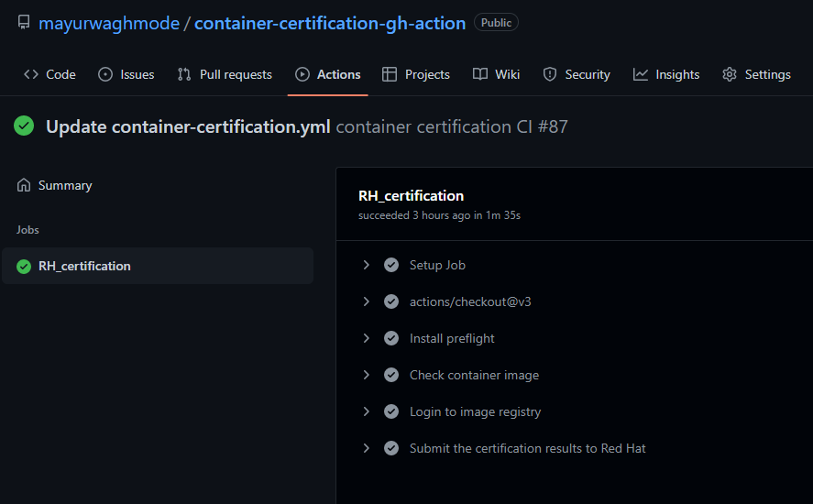
Task: Open the Pull requests tab
Action: point(225,74)
